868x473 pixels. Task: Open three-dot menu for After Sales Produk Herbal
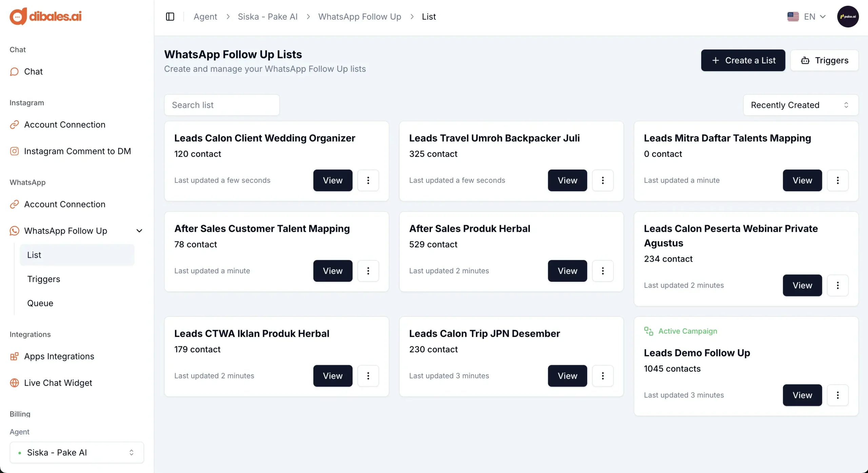click(x=603, y=271)
